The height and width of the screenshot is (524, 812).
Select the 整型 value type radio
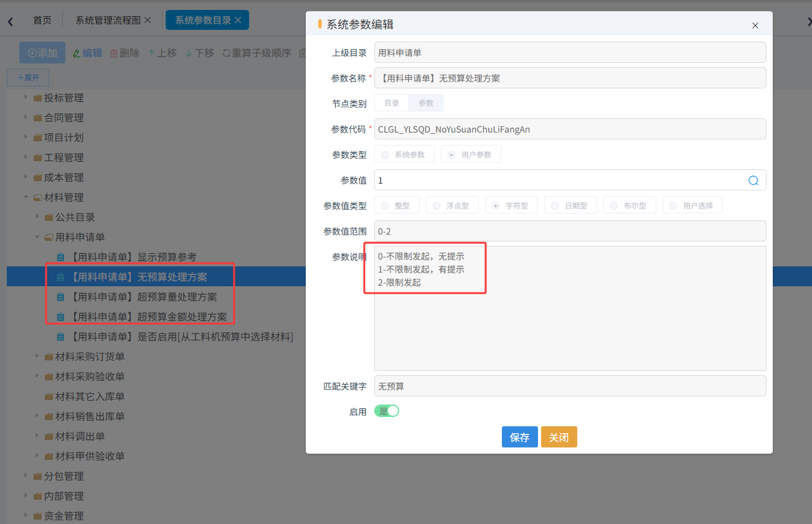[397, 205]
